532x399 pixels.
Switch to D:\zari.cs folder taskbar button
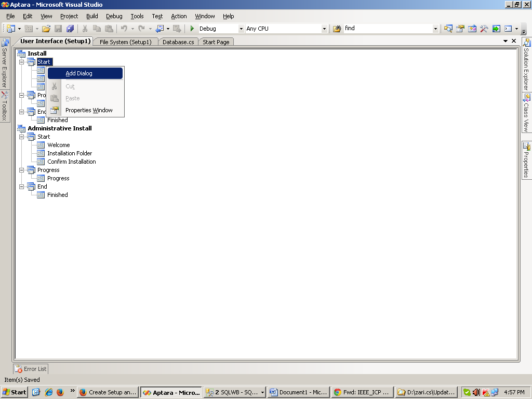426,392
